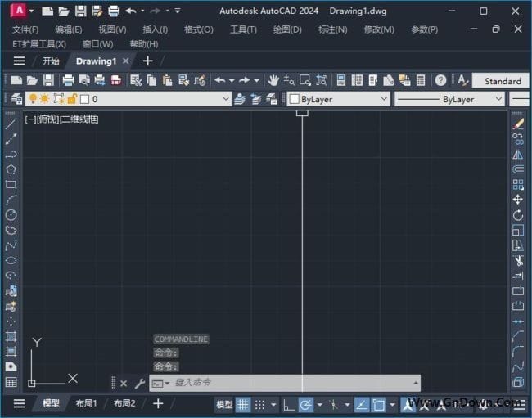Toggle layer 0 freeze sun icon
Viewport: 532px width, 418px height.
pyautogui.click(x=45, y=99)
